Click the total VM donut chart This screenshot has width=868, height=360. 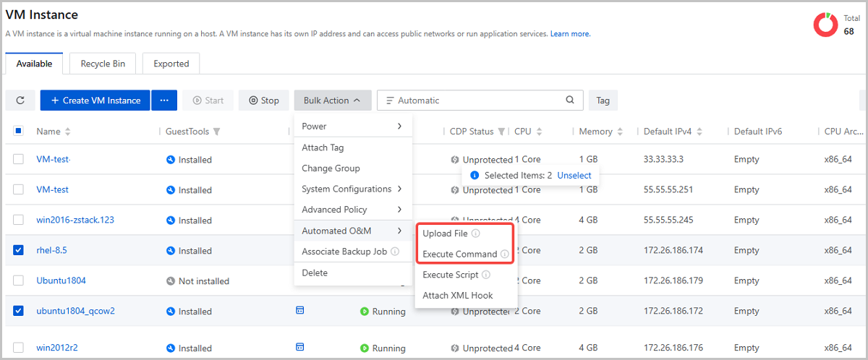coord(825,25)
